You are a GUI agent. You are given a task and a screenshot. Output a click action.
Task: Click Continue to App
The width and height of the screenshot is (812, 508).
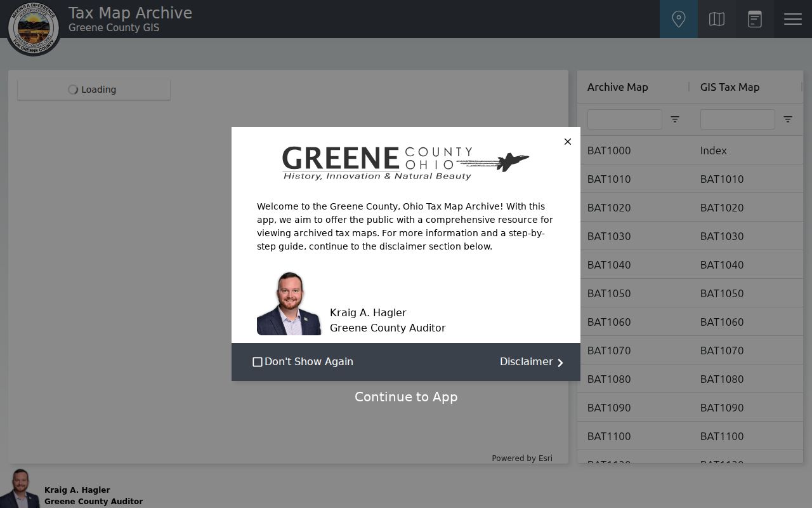pyautogui.click(x=406, y=397)
